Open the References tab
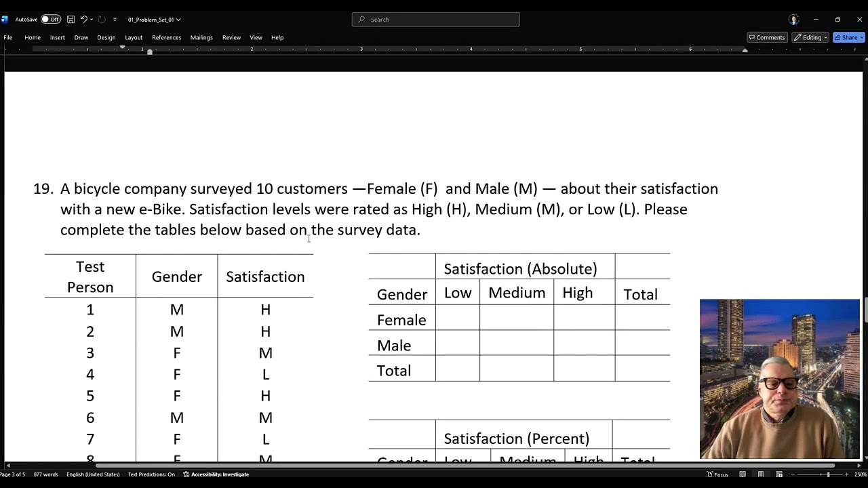Viewport: 868px width, 488px height. 167,37
